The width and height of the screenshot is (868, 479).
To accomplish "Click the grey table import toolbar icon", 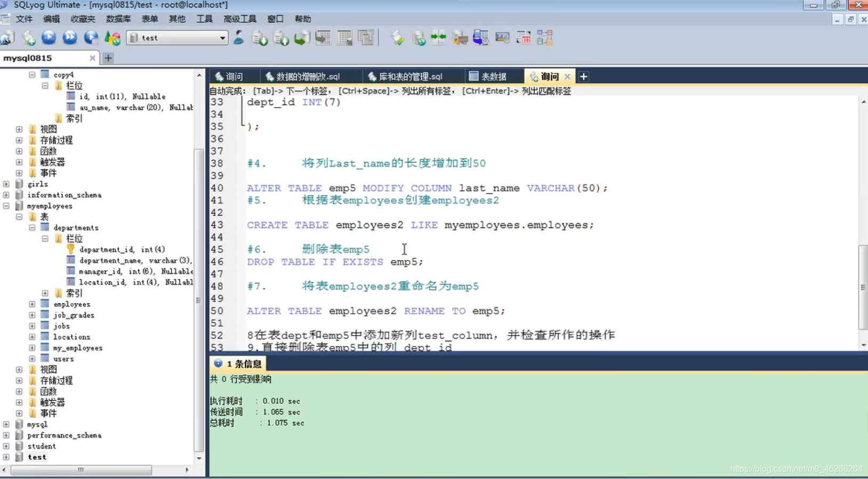I will tap(323, 38).
